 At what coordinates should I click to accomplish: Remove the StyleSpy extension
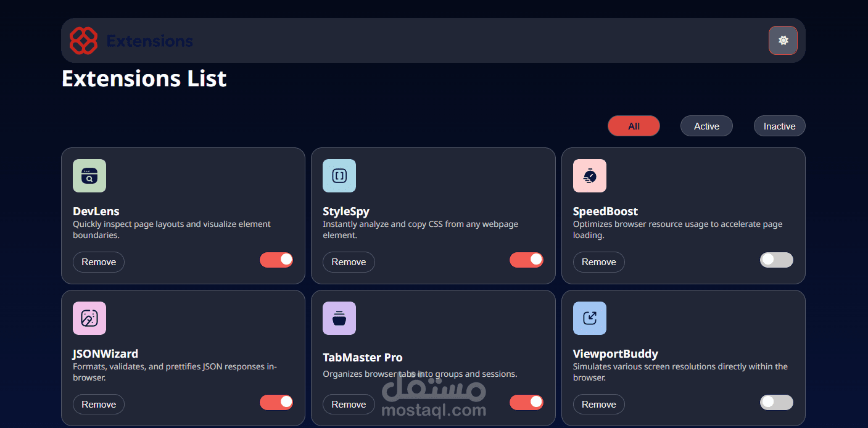pos(349,262)
